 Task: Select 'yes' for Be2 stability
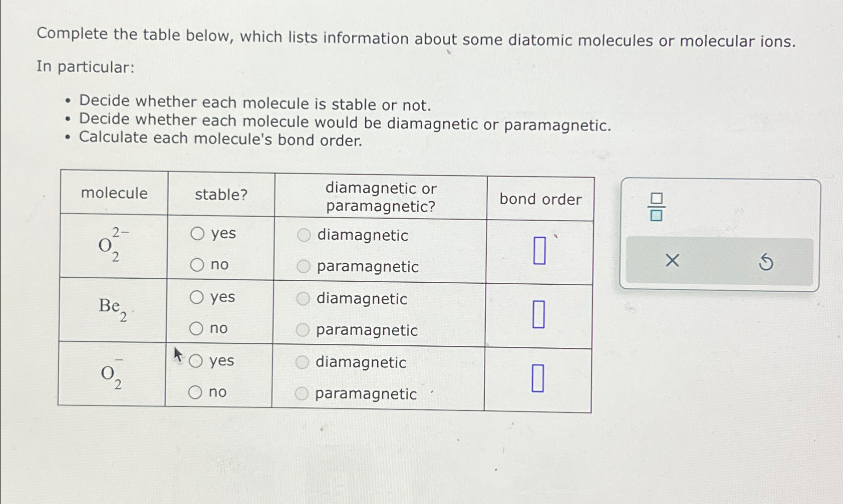tap(196, 298)
